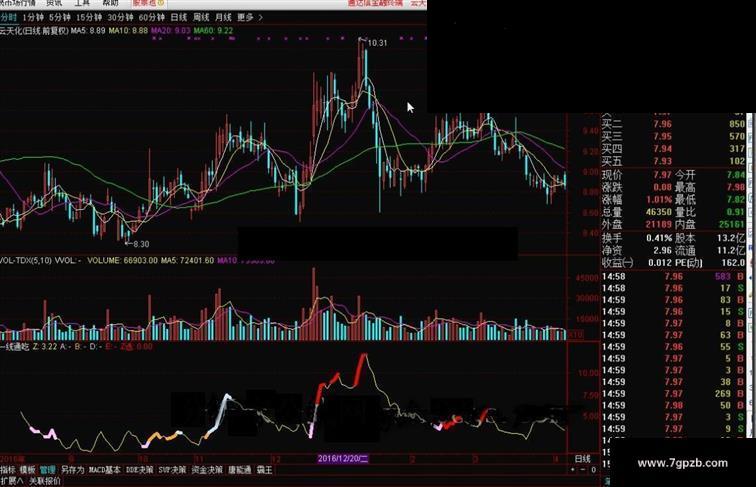Click the 买三 bid row price 7.95
This screenshot has height=487, width=756.
point(662,136)
